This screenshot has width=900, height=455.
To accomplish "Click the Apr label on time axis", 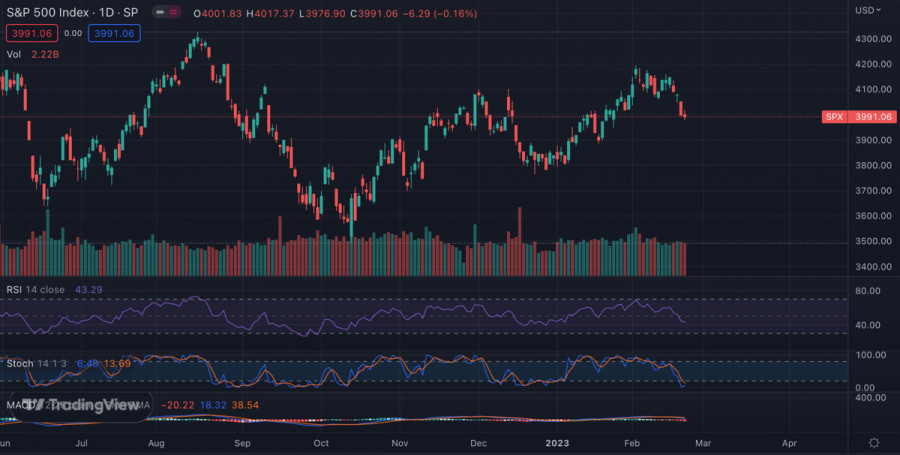I will (789, 443).
